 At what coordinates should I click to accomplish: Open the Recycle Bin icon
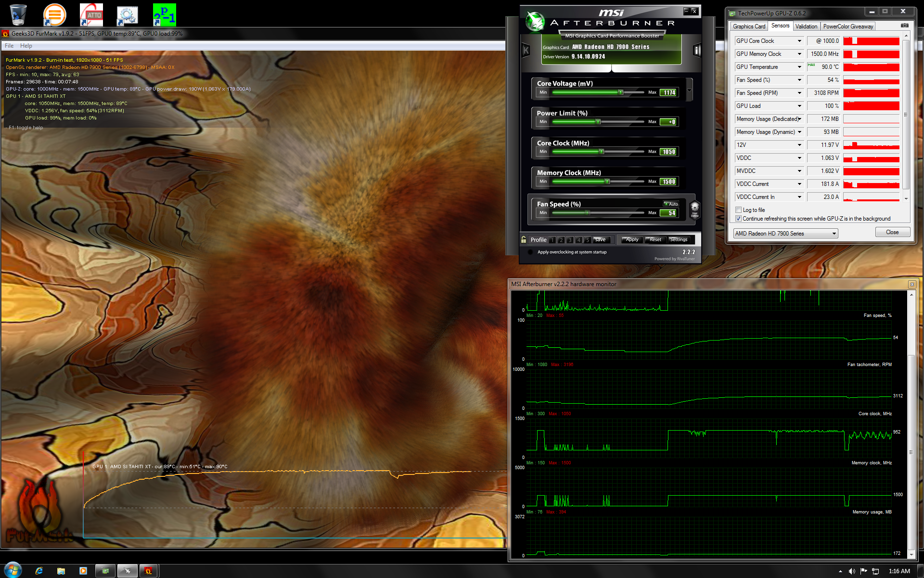[x=18, y=15]
